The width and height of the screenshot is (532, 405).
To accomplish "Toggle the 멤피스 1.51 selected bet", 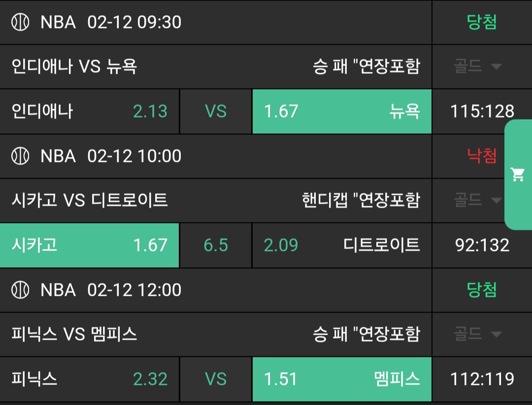I will (342, 379).
